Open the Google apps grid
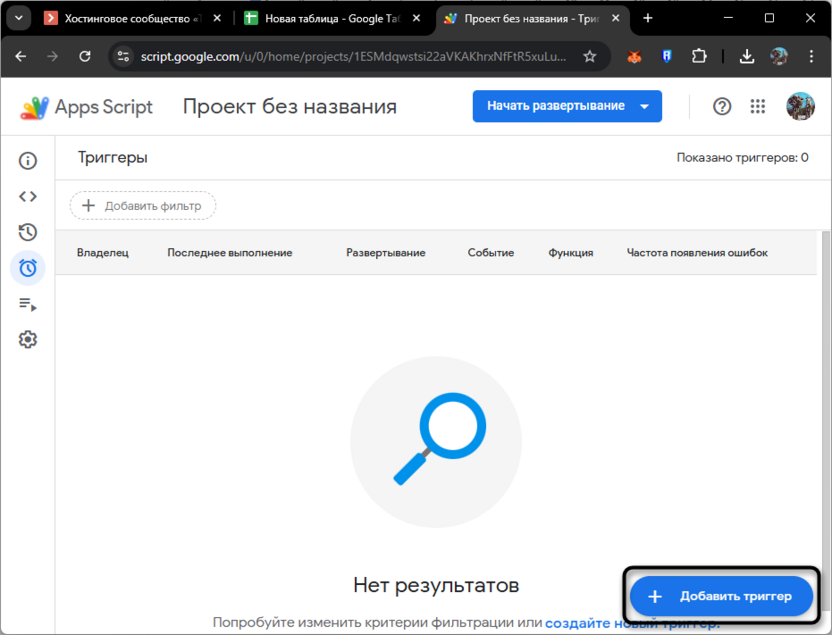 [x=758, y=106]
